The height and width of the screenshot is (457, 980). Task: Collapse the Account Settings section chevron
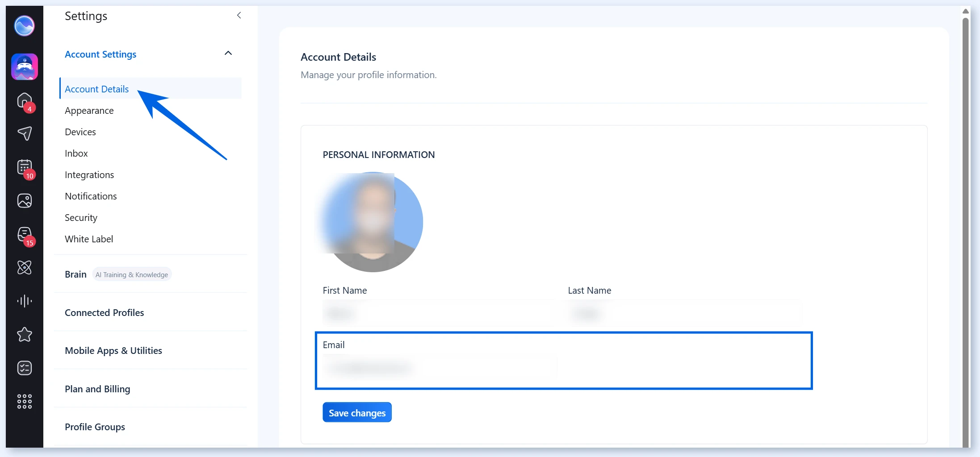pyautogui.click(x=228, y=54)
